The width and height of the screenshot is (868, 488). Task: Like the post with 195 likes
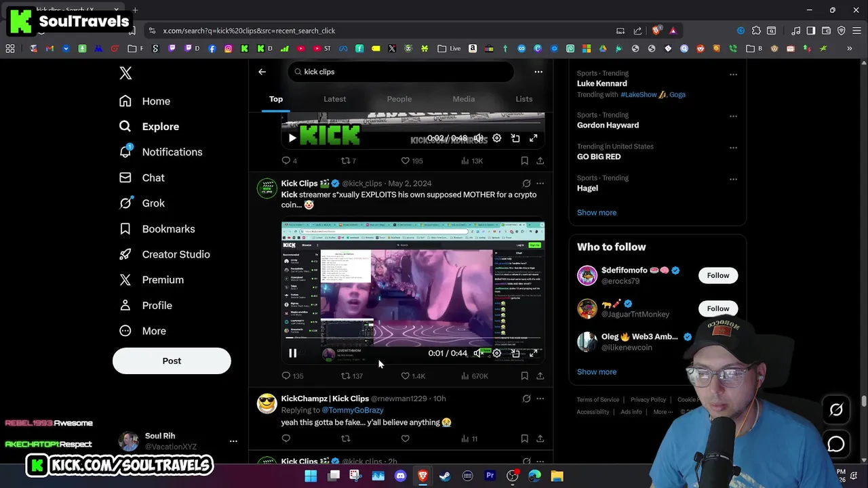(x=412, y=161)
